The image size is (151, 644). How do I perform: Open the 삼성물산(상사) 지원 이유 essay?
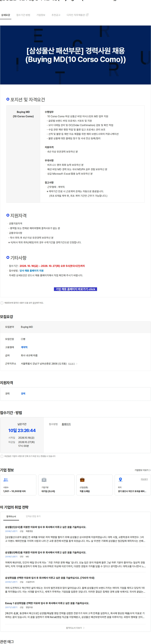[46, 527]
